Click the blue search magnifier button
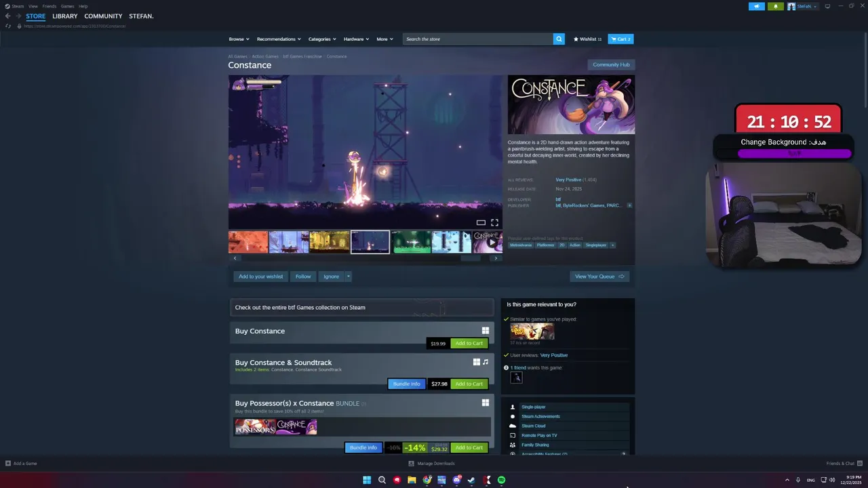Viewport: 868px width, 488px height. click(559, 39)
